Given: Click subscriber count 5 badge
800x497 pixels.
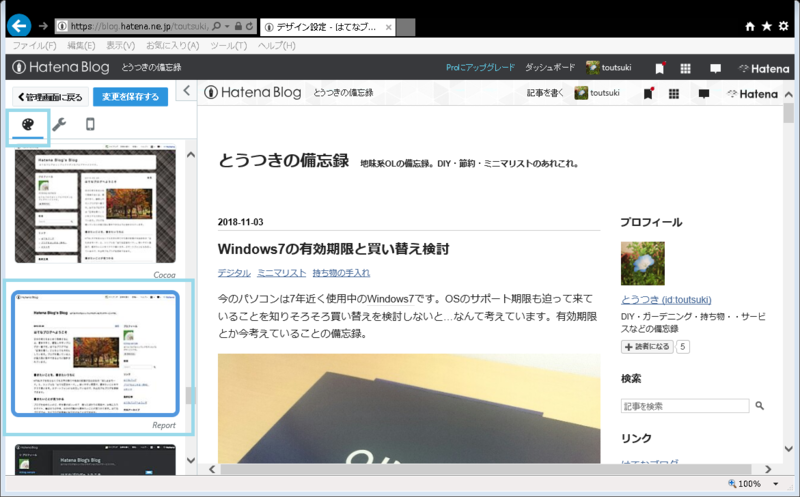Looking at the screenshot, I should point(683,347).
